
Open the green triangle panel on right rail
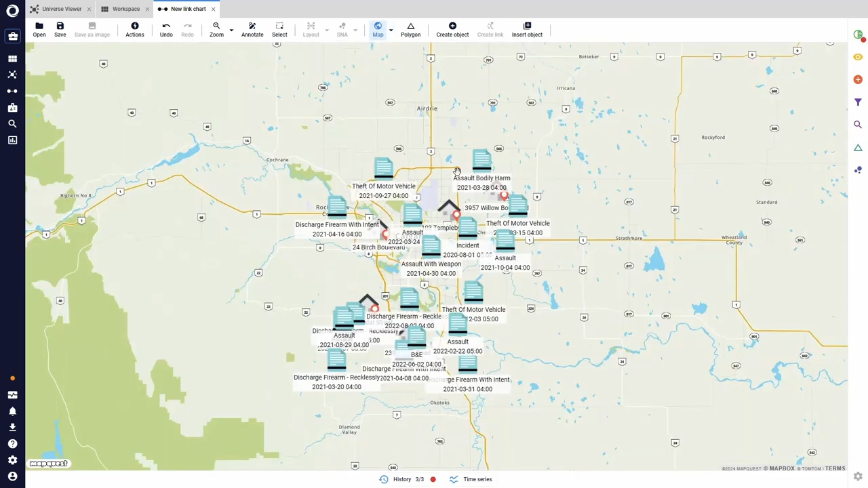(858, 147)
